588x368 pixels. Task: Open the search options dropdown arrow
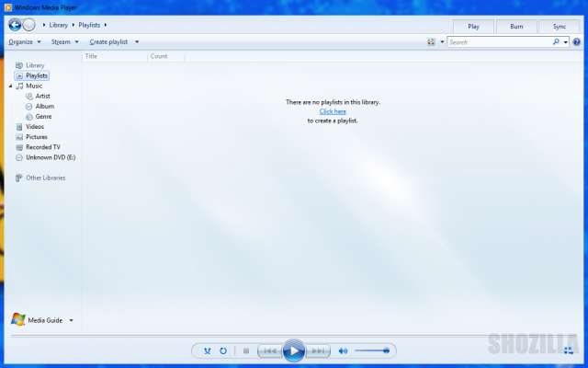click(x=566, y=42)
